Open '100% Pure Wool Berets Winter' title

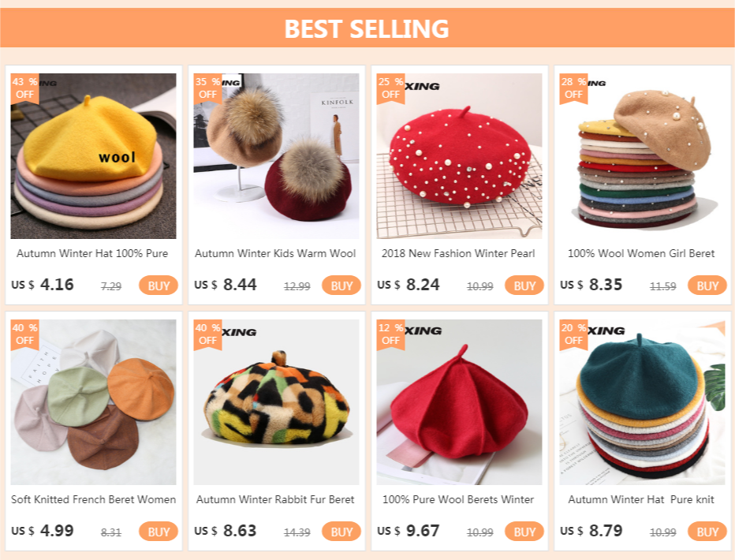pos(458,499)
